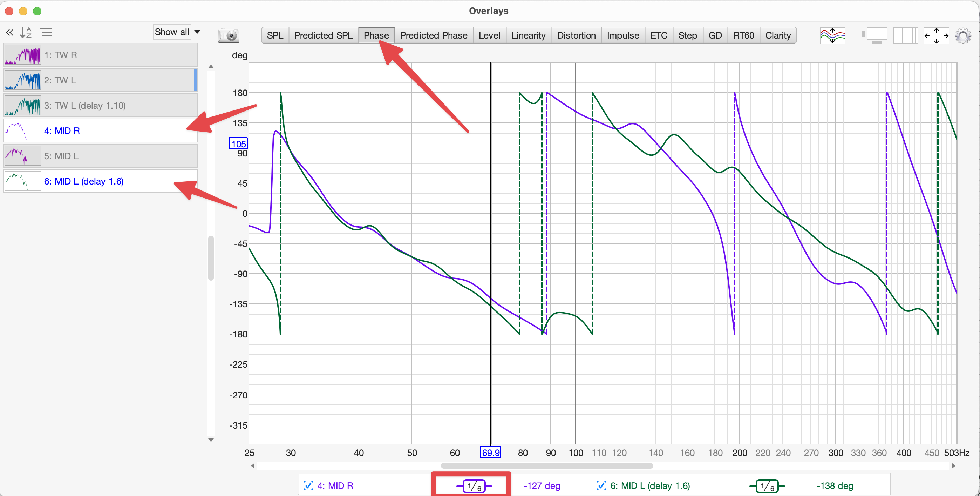
Task: Capture graph image with camera icon
Action: 229,35
